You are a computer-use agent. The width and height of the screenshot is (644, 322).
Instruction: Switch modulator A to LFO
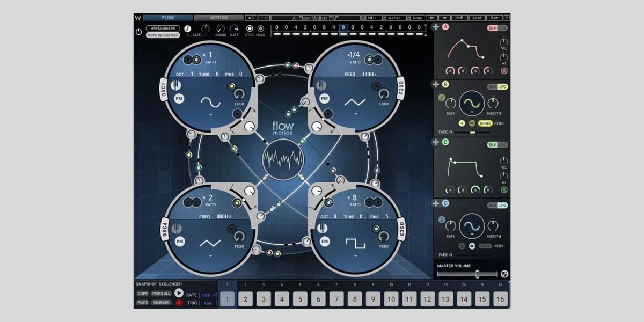(x=503, y=28)
